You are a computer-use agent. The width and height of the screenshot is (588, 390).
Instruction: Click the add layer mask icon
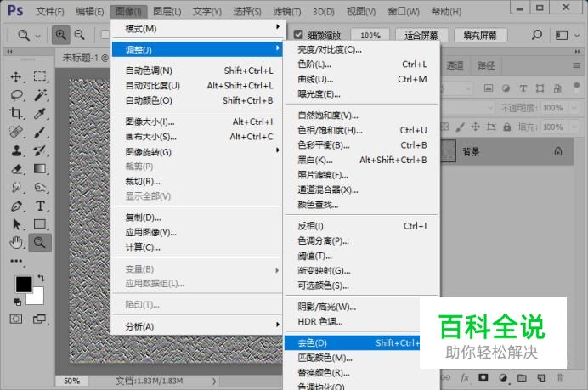(483, 377)
